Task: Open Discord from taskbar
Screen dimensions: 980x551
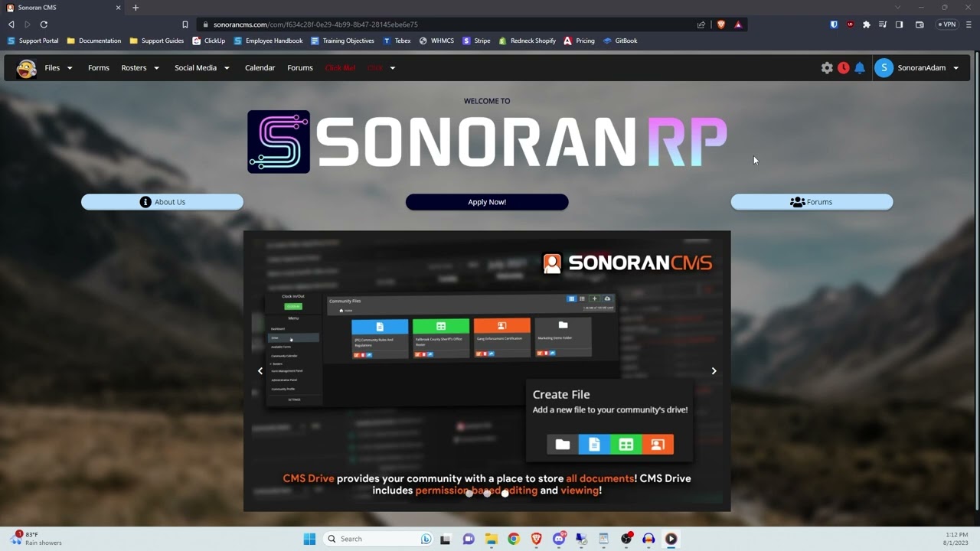Action: pos(559,539)
